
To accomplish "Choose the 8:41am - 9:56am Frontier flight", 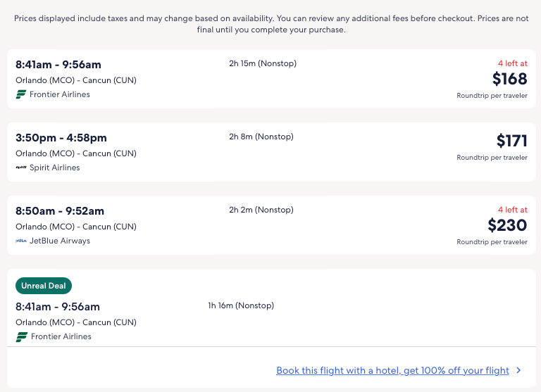I will pos(60,65).
